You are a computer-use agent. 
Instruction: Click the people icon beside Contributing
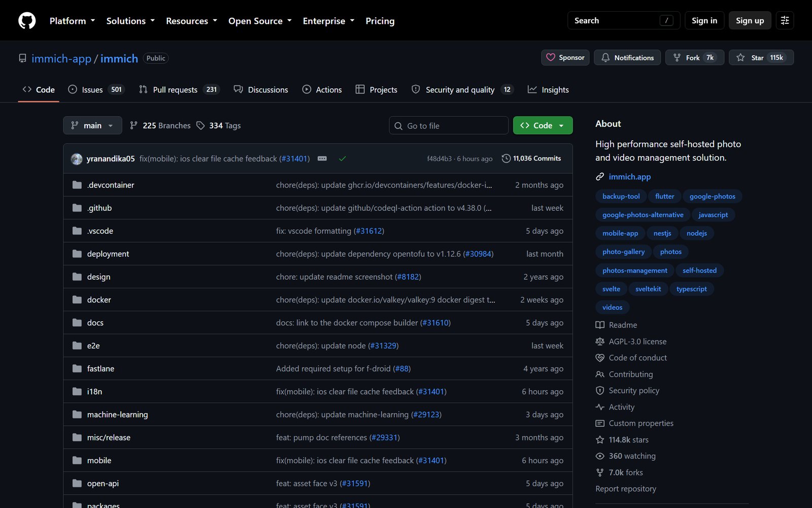pyautogui.click(x=600, y=374)
